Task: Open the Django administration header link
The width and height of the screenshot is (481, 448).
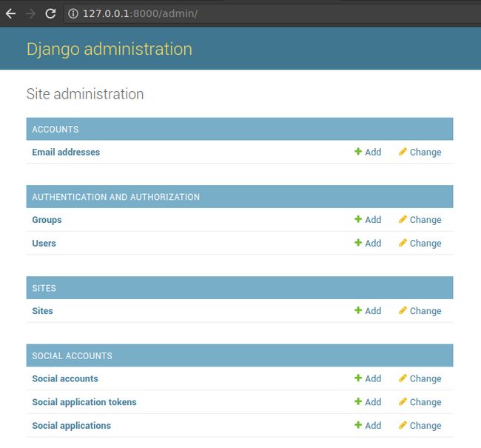Action: (x=110, y=49)
